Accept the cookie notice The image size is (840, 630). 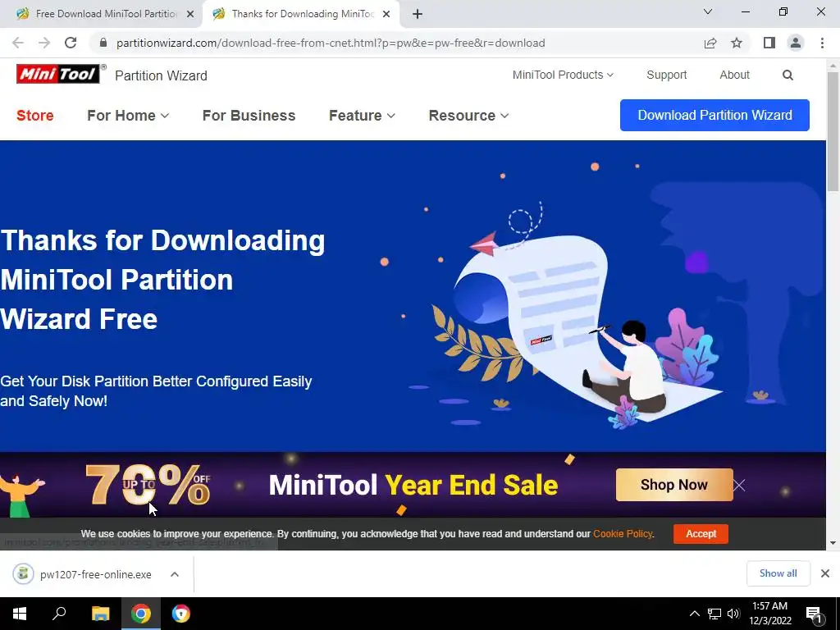point(701,533)
